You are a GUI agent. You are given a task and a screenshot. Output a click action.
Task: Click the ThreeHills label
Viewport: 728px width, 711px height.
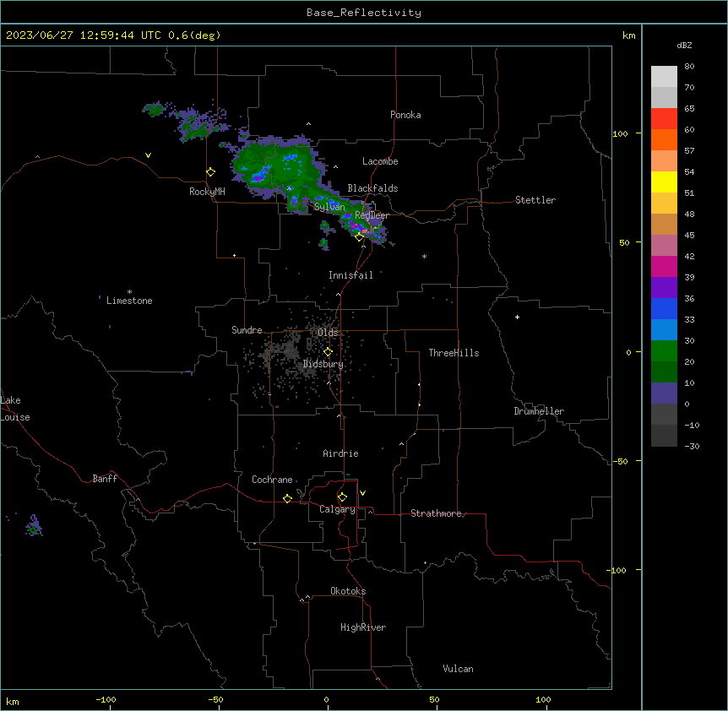454,353
